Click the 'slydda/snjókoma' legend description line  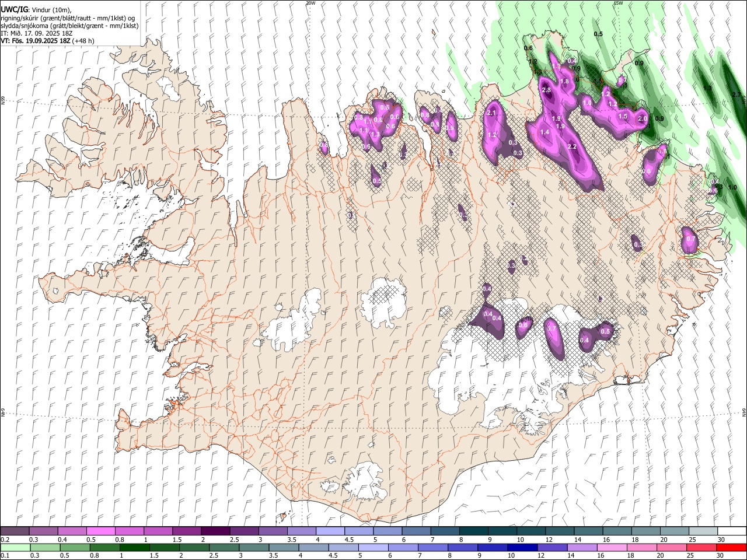point(69,26)
